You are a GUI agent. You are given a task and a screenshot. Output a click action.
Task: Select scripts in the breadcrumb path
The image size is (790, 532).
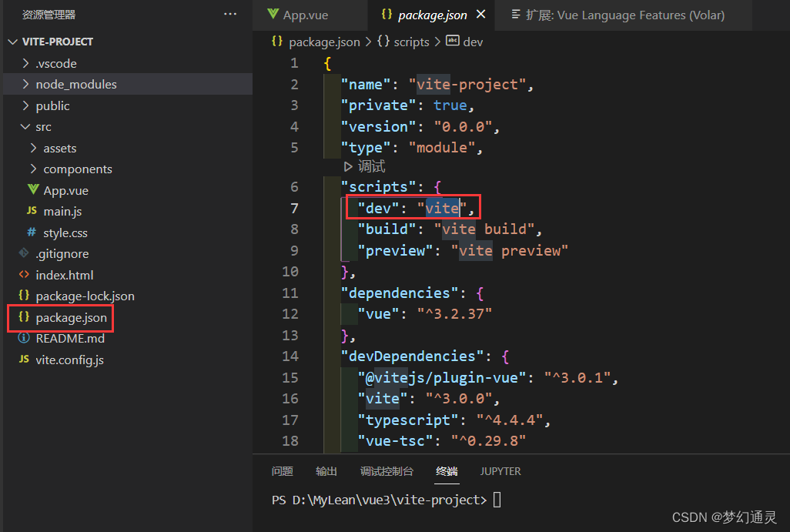tap(411, 42)
